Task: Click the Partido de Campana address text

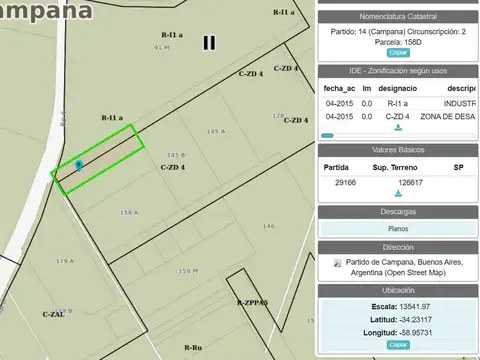Action: [x=404, y=267]
